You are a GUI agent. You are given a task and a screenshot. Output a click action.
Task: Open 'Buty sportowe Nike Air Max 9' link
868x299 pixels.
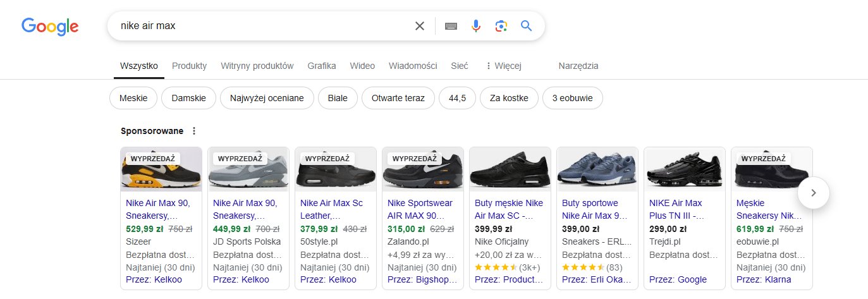click(x=595, y=209)
